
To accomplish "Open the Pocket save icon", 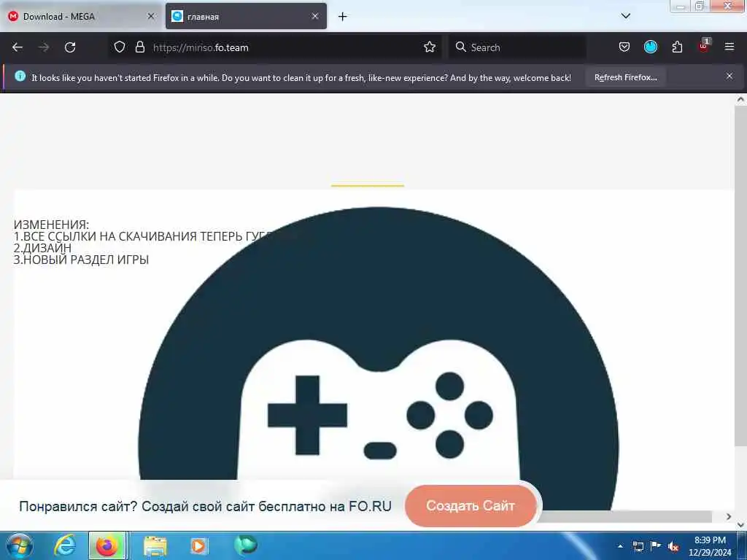I will tap(624, 47).
